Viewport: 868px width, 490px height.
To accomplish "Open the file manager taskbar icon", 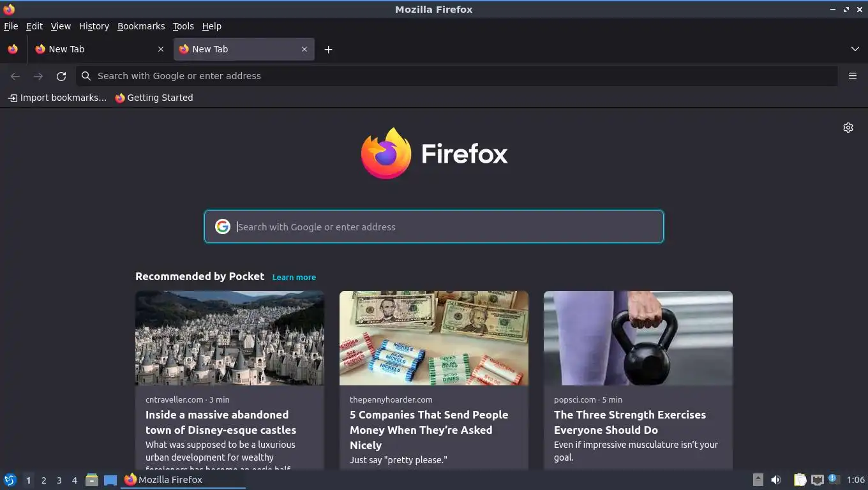I will point(92,480).
